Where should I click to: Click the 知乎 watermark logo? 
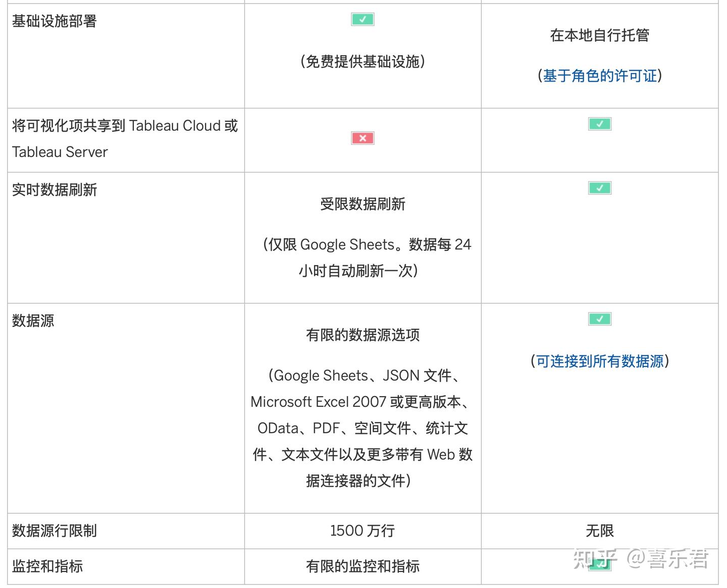coord(595,559)
